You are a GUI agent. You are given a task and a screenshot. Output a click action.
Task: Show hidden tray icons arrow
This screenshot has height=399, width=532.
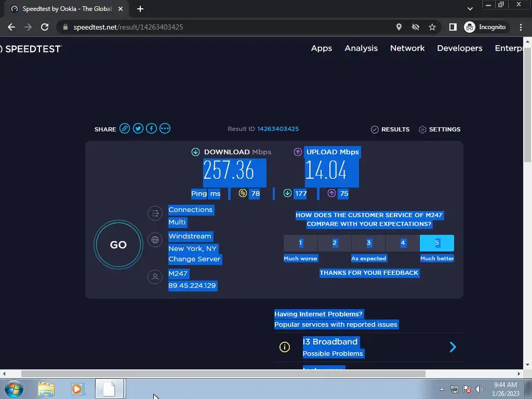[442, 389]
